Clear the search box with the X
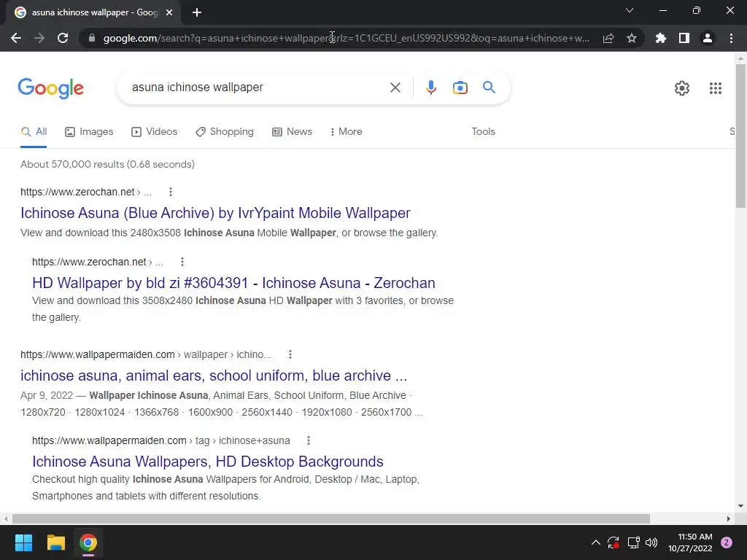747x560 pixels. click(395, 87)
